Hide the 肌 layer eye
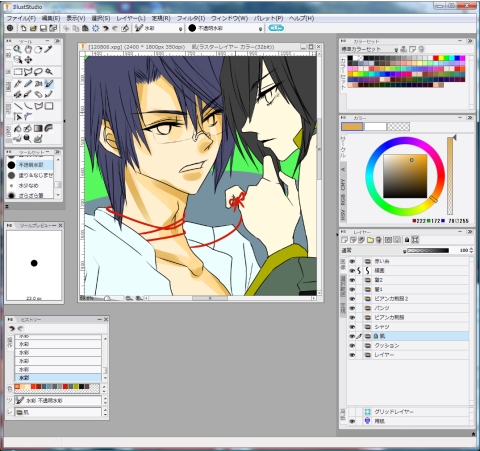480x451 pixels. [x=352, y=336]
